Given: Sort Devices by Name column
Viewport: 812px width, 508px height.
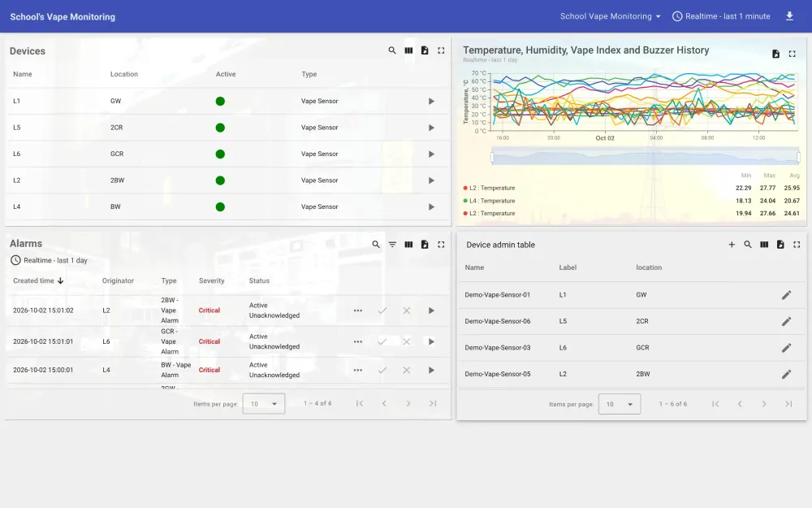Looking at the screenshot, I should [22, 74].
